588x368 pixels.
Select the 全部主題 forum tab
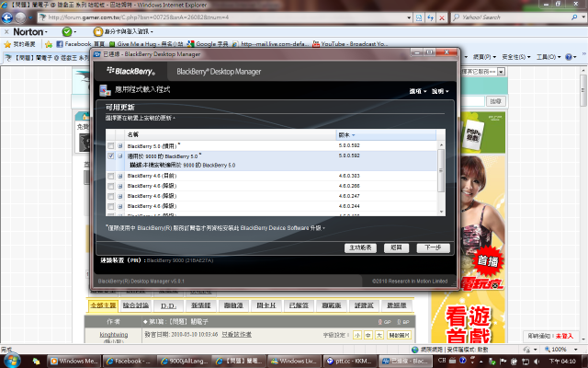(x=103, y=305)
